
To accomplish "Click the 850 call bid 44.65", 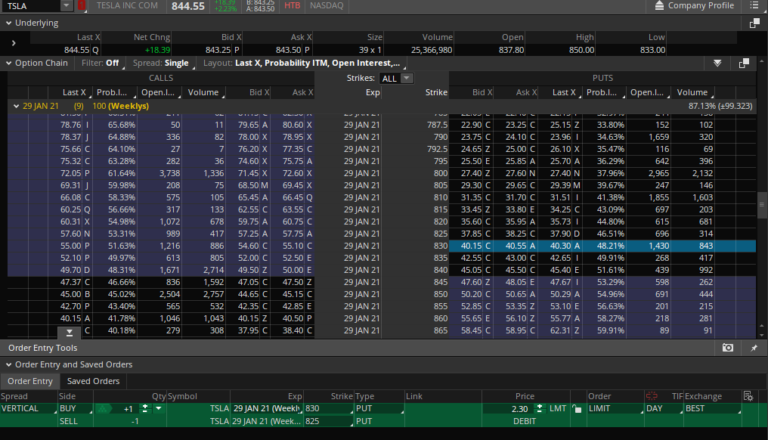I will (x=248, y=294).
